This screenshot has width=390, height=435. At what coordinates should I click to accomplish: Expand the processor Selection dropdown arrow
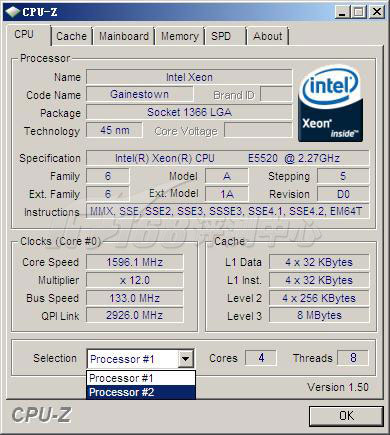pyautogui.click(x=185, y=359)
